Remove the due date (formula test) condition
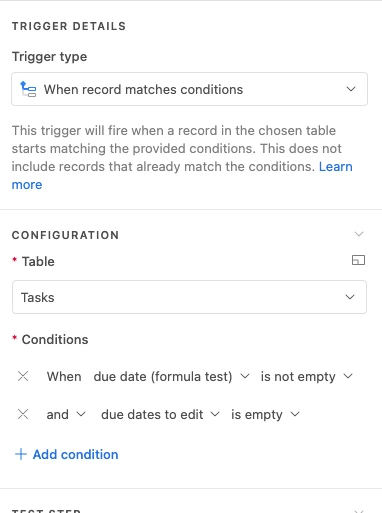This screenshot has width=382, height=513. click(23, 376)
